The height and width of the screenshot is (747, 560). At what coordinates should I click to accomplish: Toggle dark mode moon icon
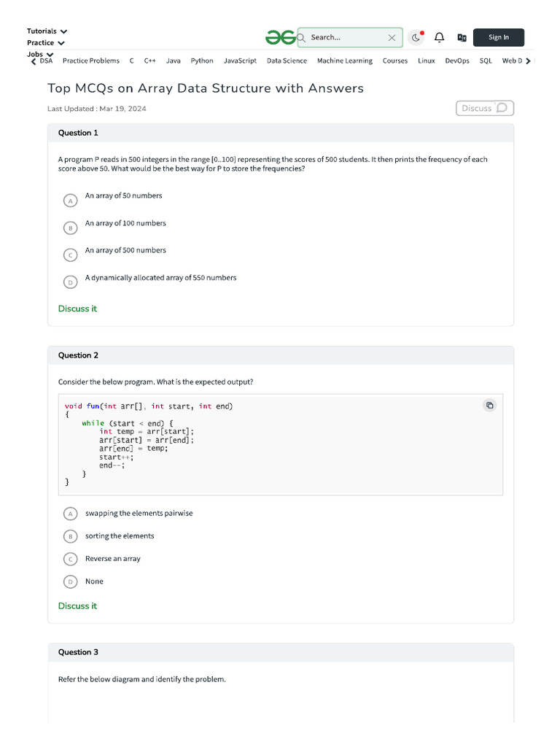pos(416,37)
